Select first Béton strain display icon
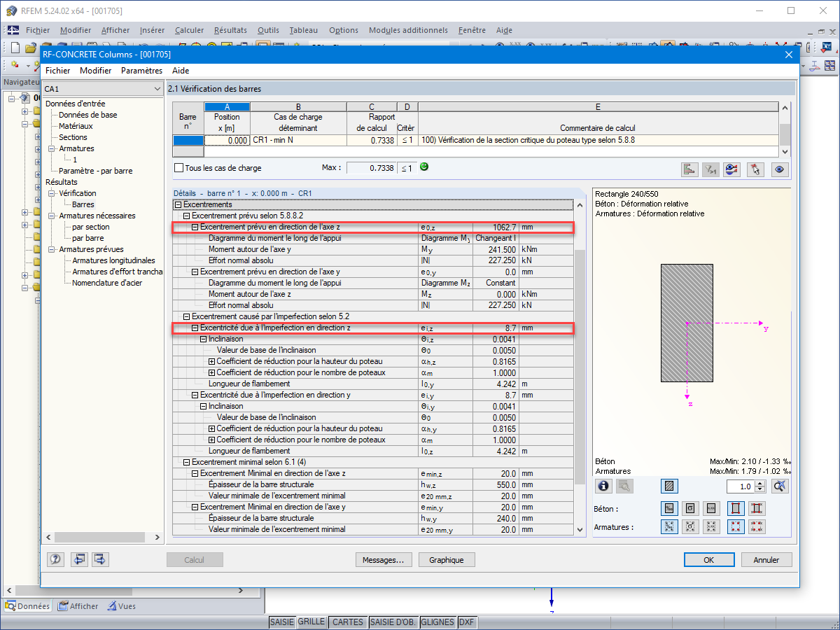 (669, 508)
